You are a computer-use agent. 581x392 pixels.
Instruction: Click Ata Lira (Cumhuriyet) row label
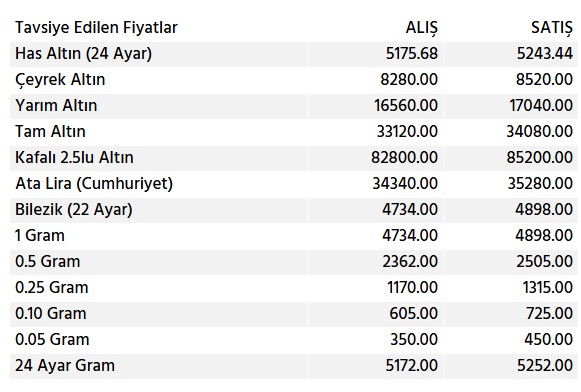[x=94, y=184]
